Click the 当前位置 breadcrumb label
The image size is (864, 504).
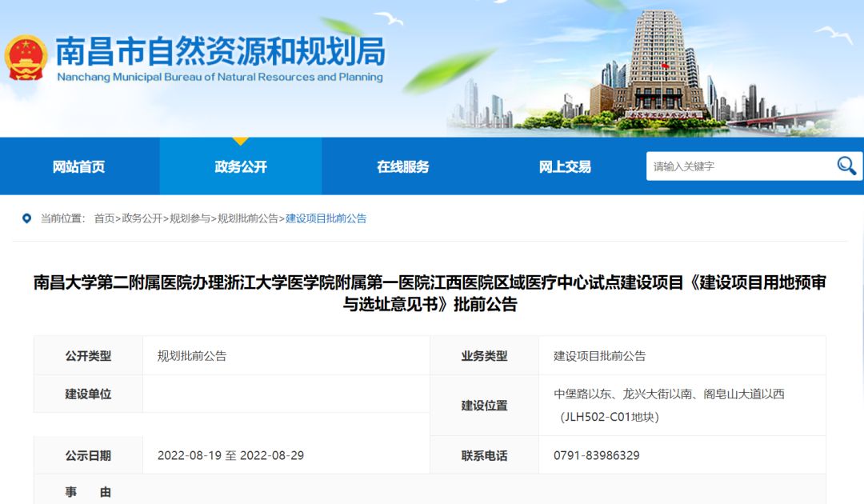62,218
